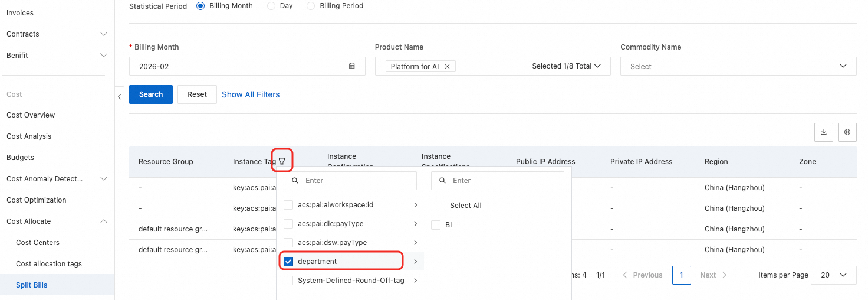Screen dimensions: 868x300
Task: Go to the next page arrow
Action: click(x=724, y=275)
